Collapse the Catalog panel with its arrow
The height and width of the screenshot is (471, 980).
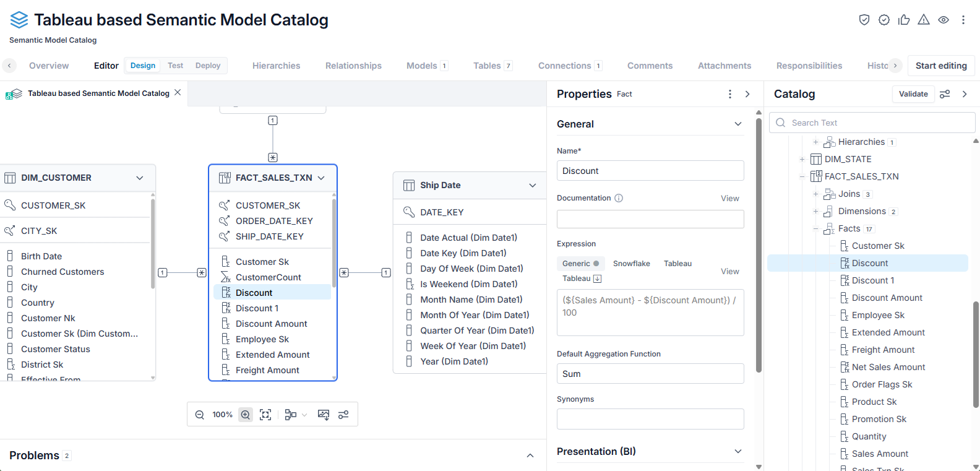click(x=965, y=94)
